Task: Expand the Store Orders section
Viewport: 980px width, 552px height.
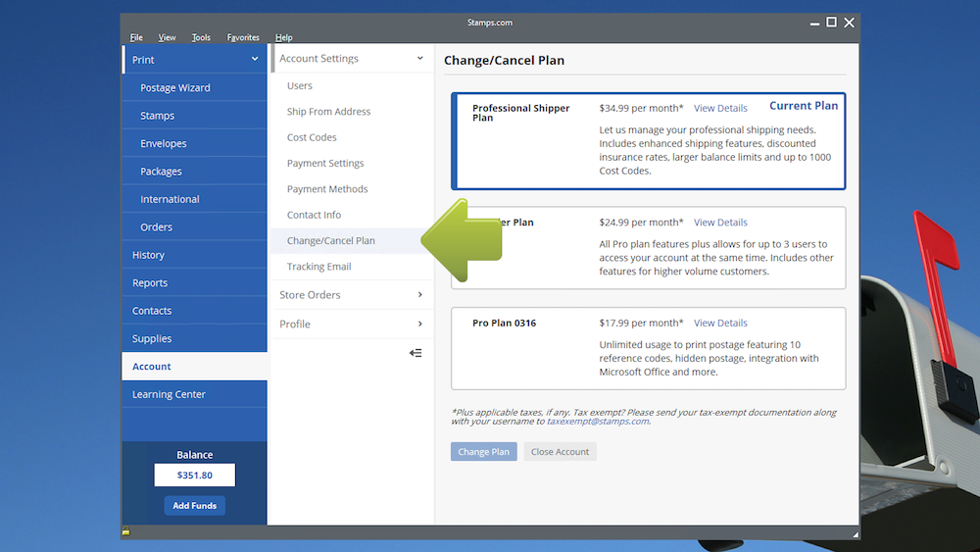Action: (420, 295)
